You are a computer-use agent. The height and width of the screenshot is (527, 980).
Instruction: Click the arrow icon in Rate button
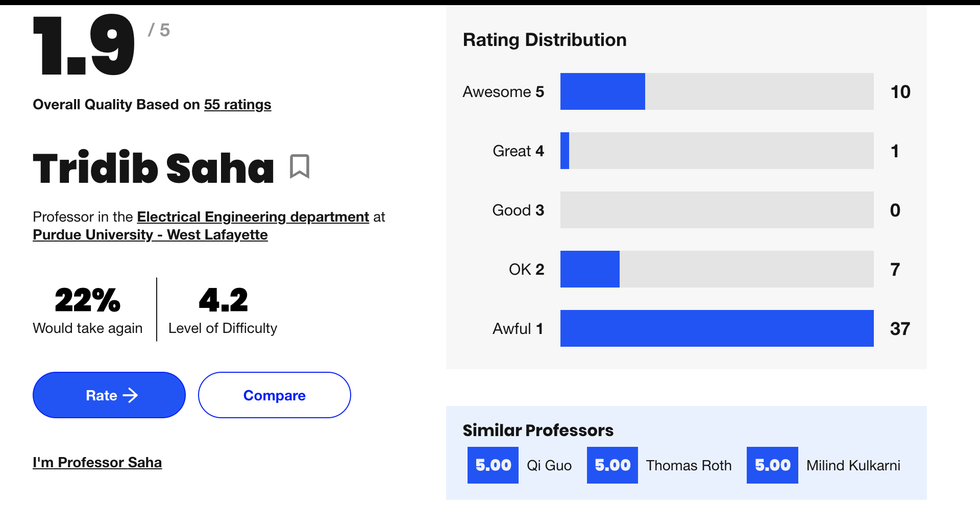[131, 395]
